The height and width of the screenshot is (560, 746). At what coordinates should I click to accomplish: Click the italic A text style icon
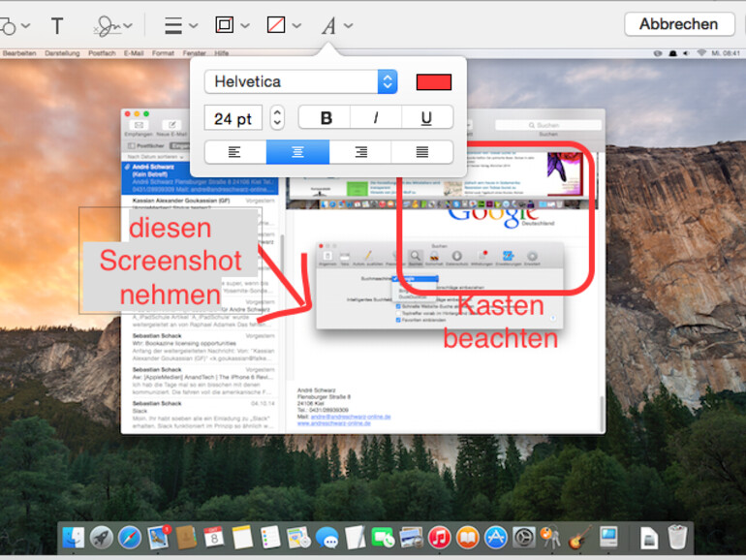(x=328, y=26)
